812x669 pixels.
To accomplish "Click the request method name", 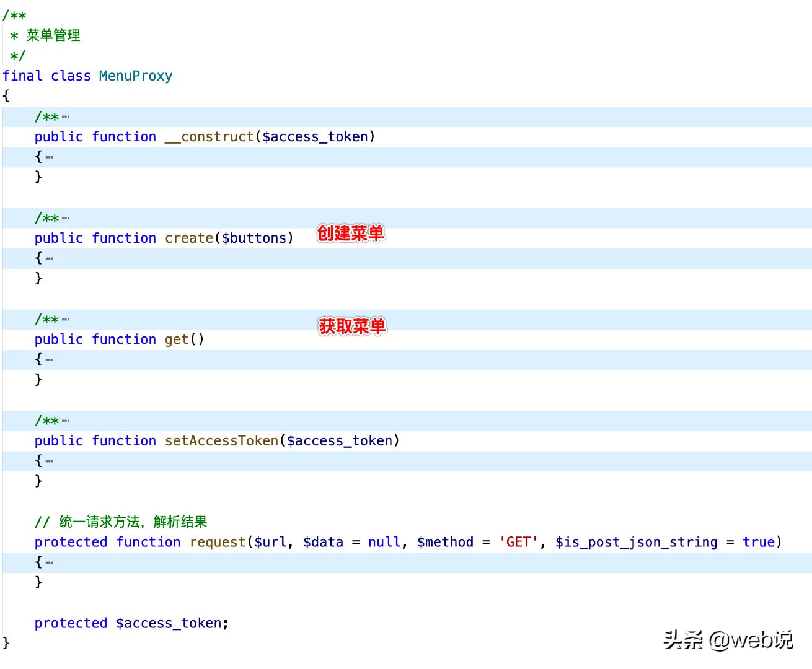I will tap(218, 543).
